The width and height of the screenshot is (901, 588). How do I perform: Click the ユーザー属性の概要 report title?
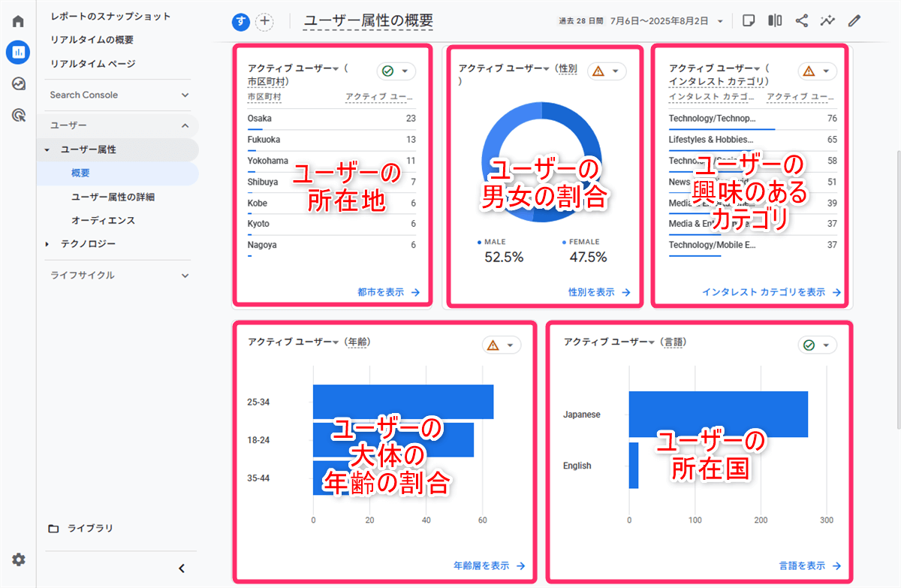(x=368, y=21)
